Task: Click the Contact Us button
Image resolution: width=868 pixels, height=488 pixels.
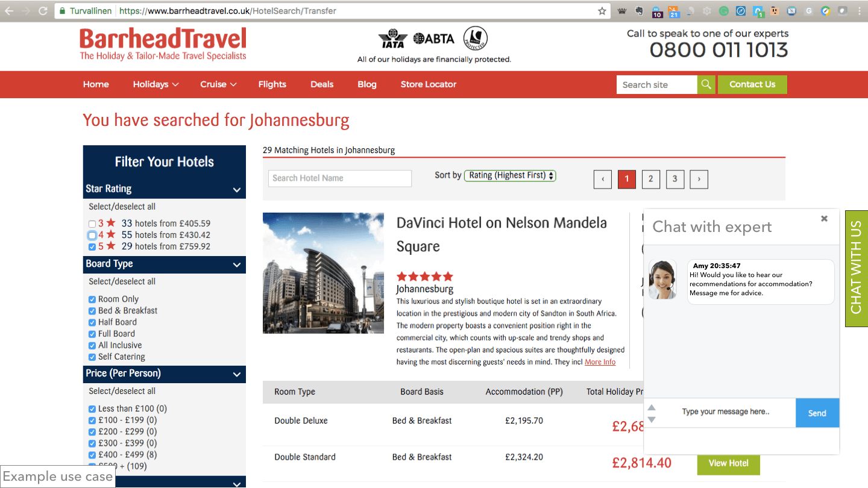Action: [x=752, y=84]
